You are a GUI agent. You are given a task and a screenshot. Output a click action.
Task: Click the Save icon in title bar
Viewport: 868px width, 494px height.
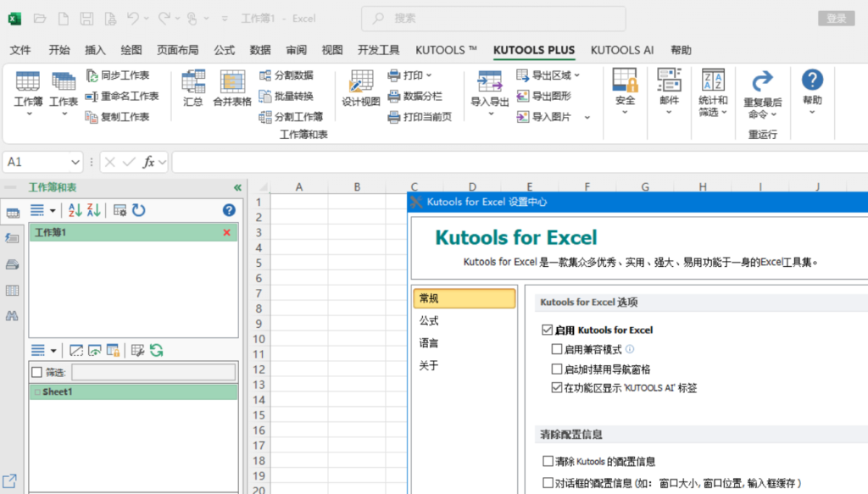point(87,19)
